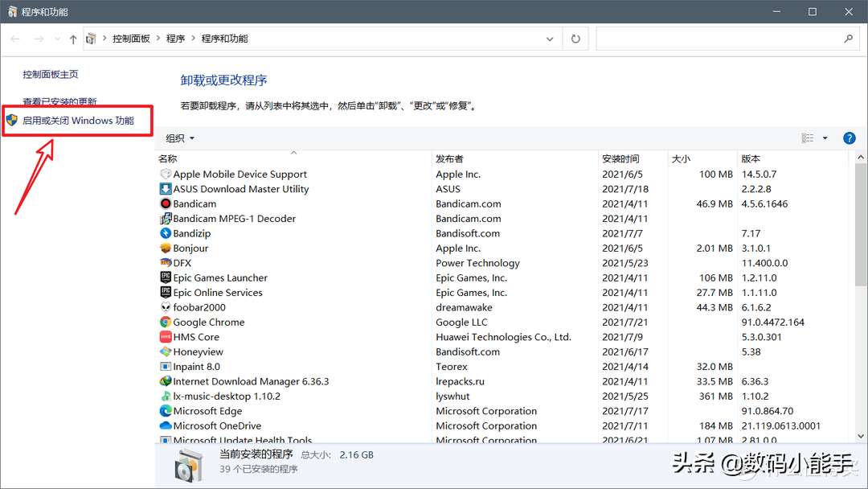Click the Bonjour program icon

(x=166, y=248)
